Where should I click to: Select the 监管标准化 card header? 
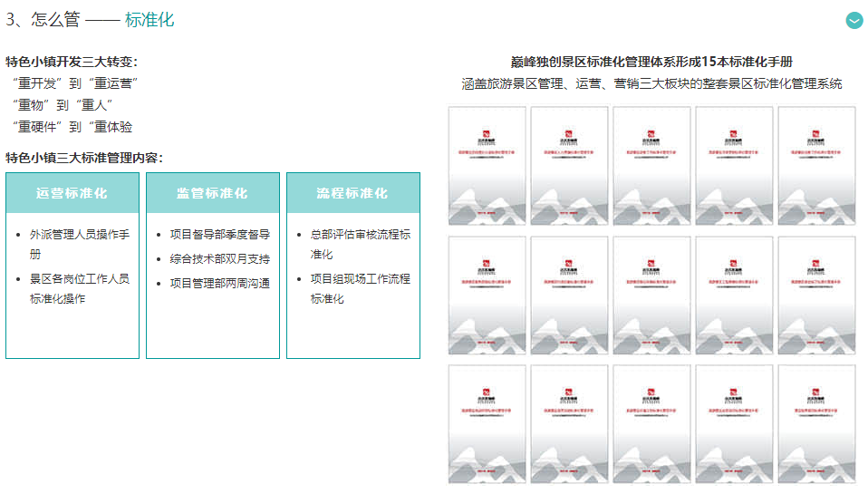213,193
